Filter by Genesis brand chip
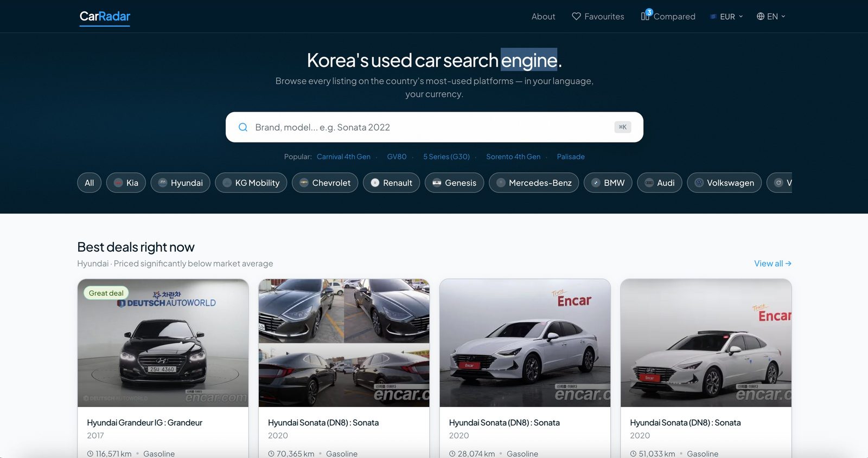Viewport: 868px width, 458px height. [454, 183]
